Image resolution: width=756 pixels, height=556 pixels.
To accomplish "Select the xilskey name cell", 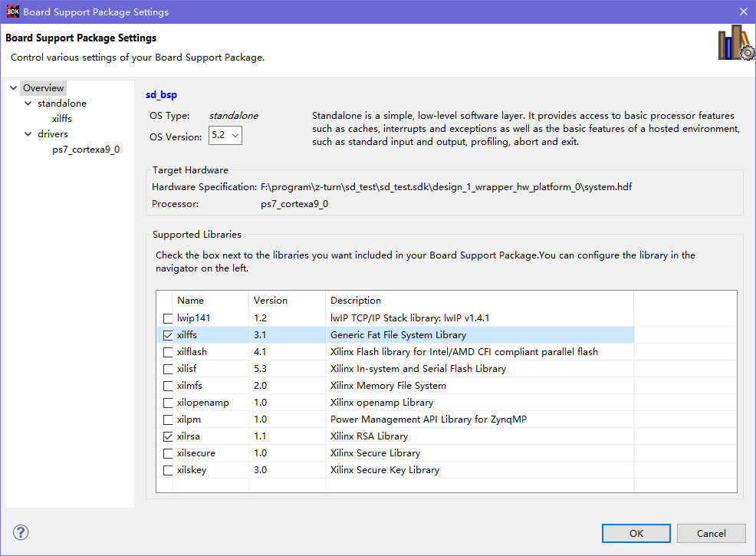I will 192,470.
